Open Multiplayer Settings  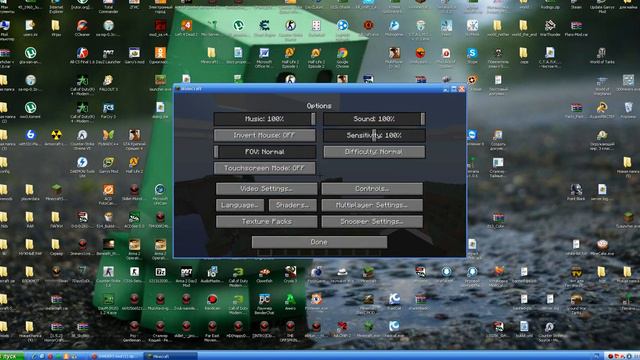click(x=372, y=205)
